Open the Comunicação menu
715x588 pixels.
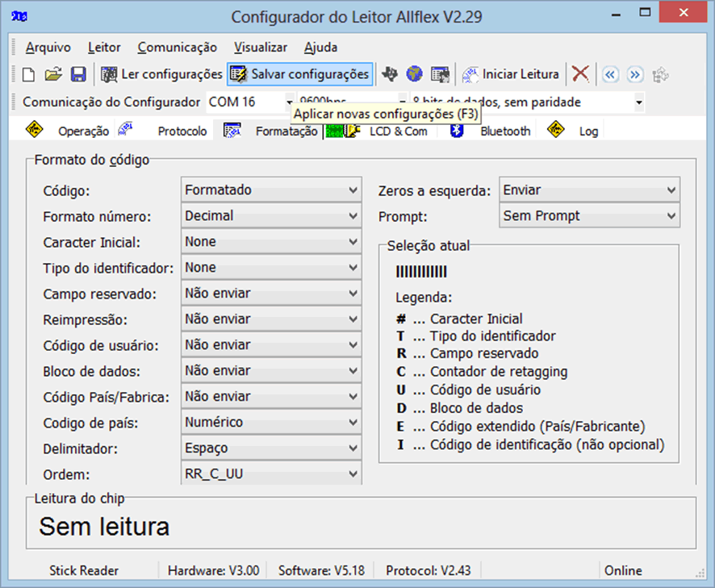(178, 48)
